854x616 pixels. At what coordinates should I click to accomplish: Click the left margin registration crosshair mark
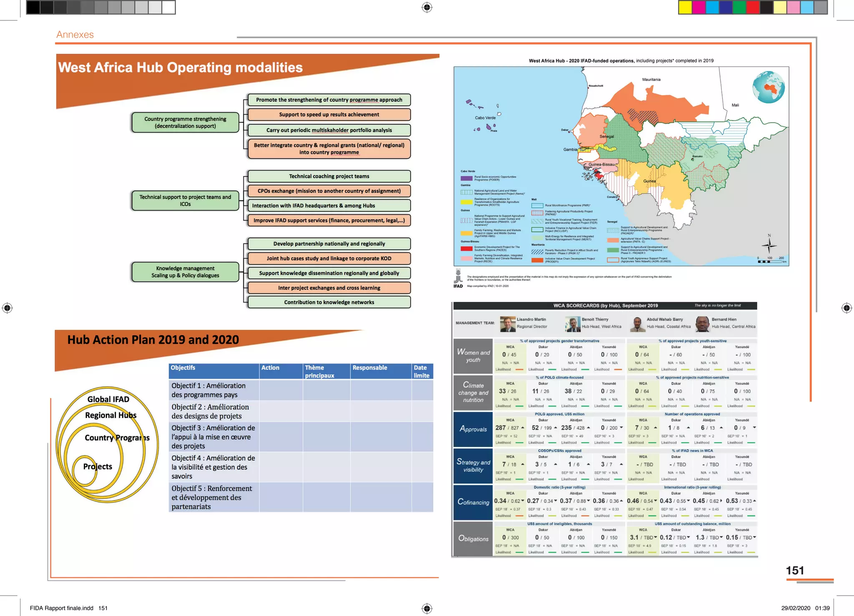tap(7, 308)
